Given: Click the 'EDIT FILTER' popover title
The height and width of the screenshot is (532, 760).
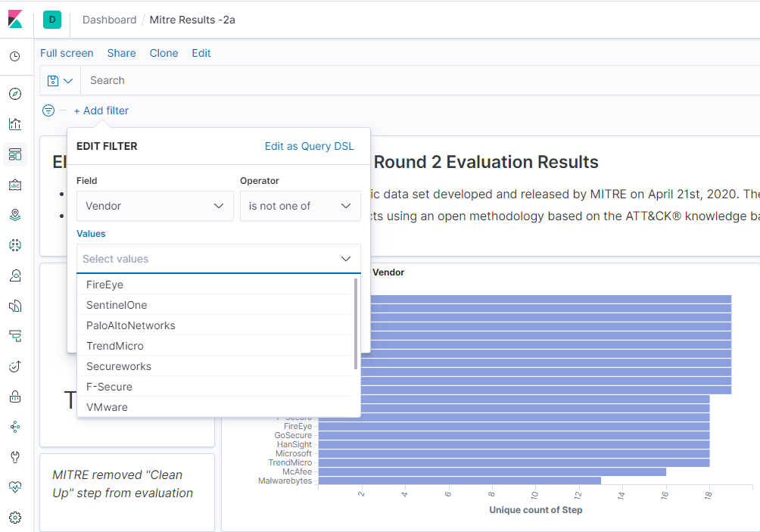Looking at the screenshot, I should [107, 146].
